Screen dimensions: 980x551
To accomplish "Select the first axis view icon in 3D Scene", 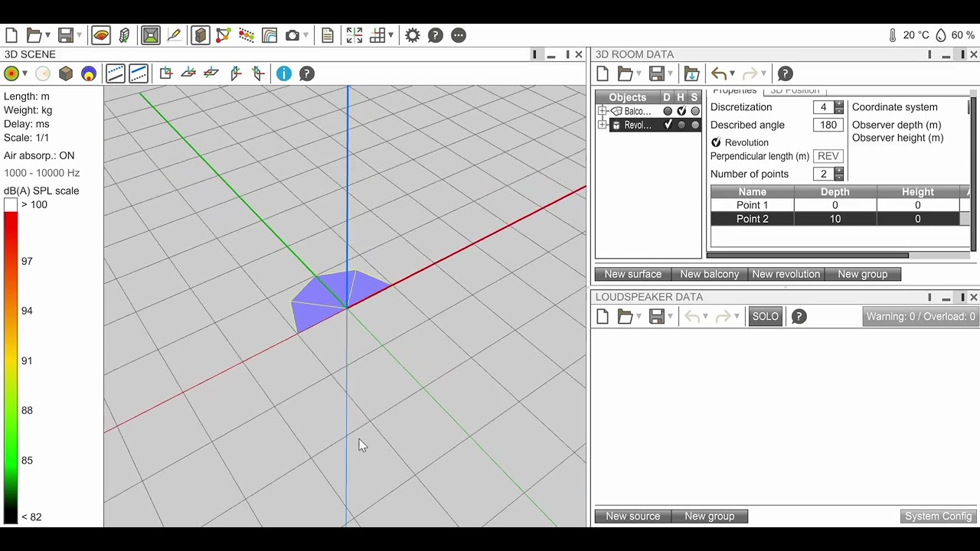I will coord(165,73).
